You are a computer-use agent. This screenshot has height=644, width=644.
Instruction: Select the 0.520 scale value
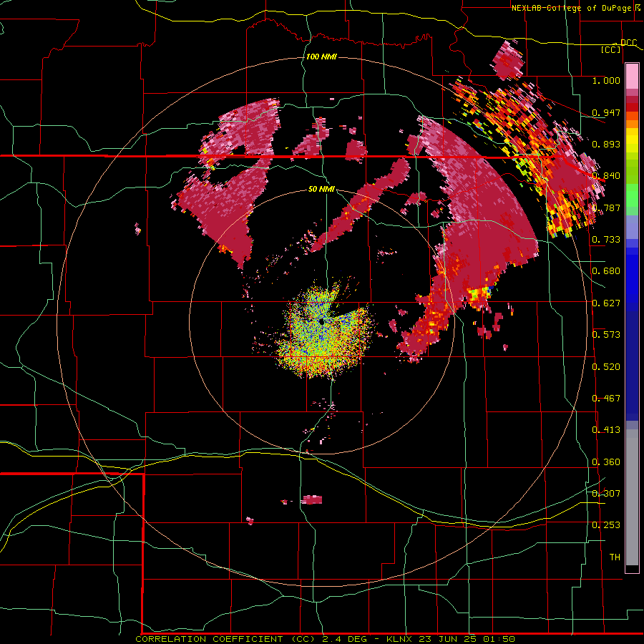click(606, 367)
